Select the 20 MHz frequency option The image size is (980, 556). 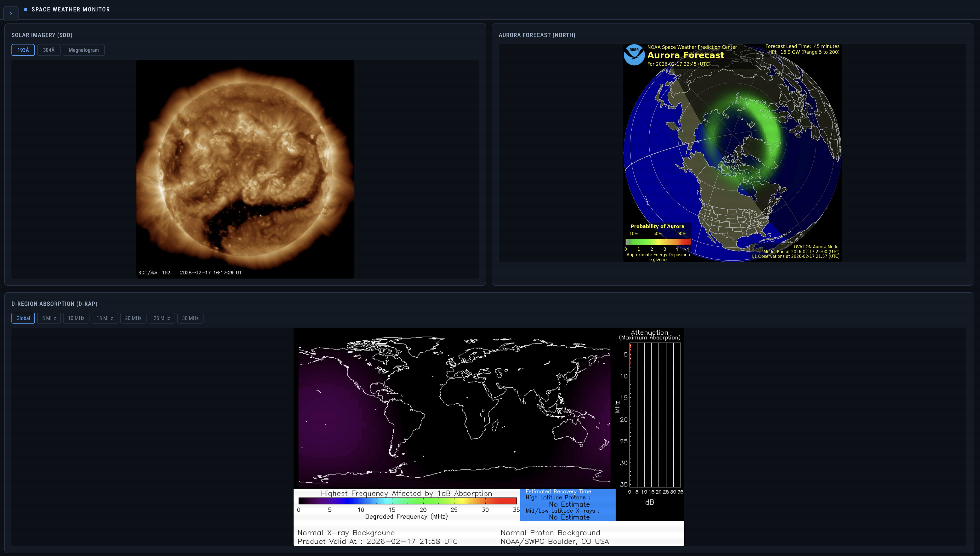pyautogui.click(x=133, y=318)
